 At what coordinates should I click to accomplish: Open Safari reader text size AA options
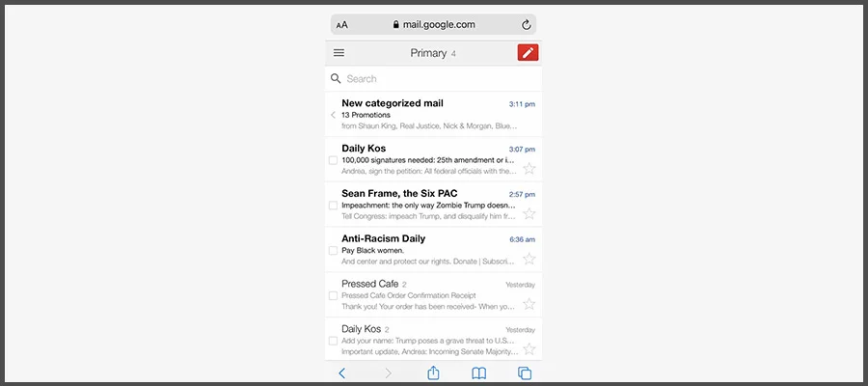tap(342, 25)
